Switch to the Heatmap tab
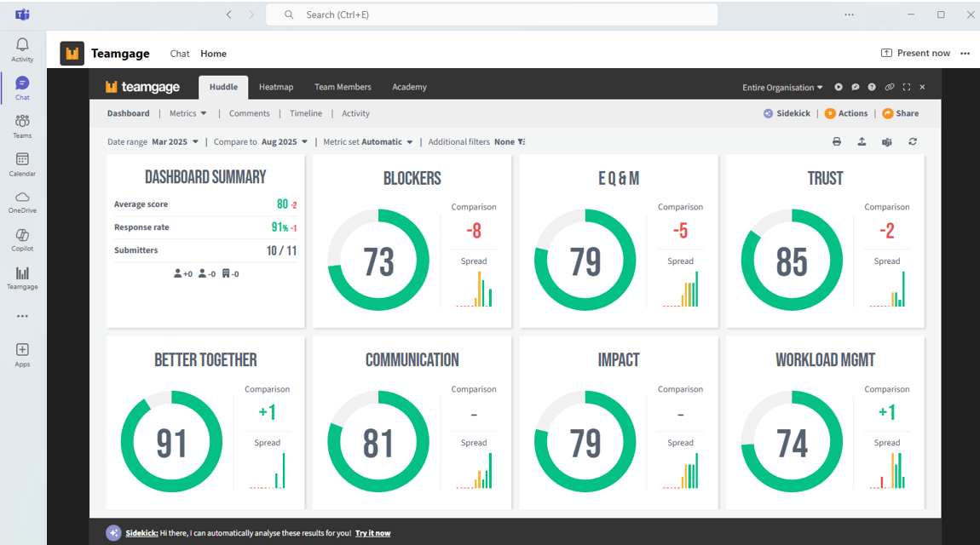 (x=276, y=87)
